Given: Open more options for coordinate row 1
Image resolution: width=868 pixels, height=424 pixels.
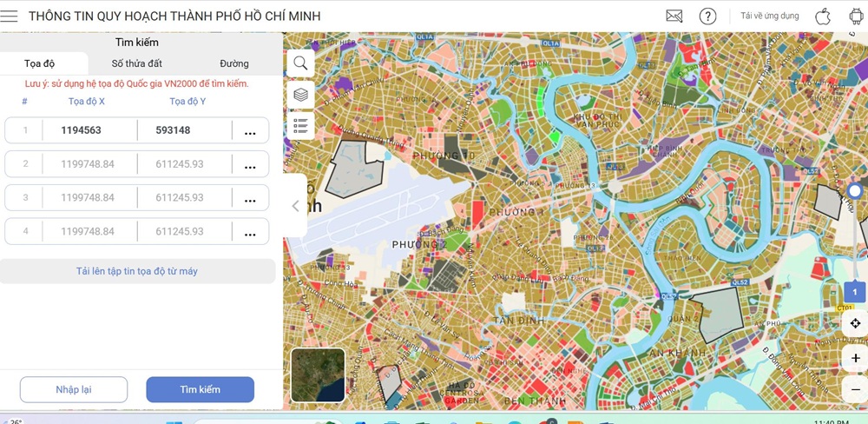Looking at the screenshot, I should (250, 131).
